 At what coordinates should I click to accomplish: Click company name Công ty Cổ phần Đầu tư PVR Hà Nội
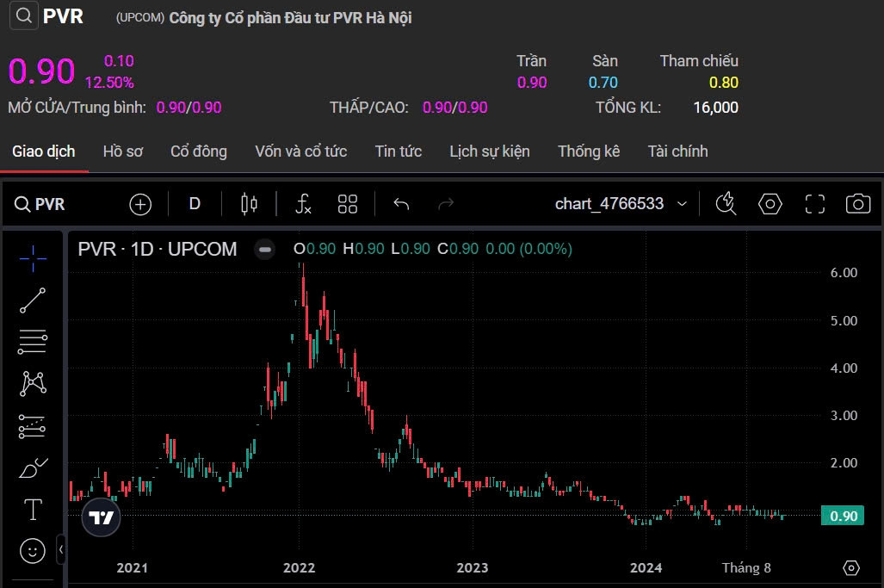(x=290, y=18)
